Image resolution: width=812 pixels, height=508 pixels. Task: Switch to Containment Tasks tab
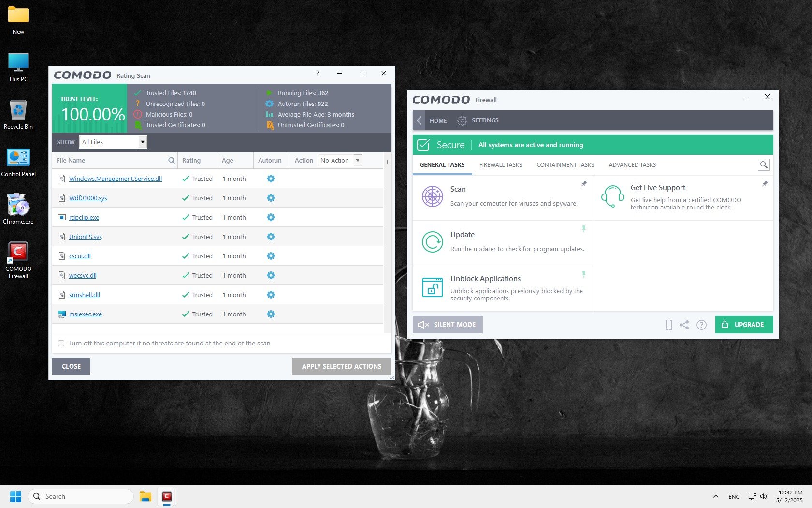coord(565,165)
